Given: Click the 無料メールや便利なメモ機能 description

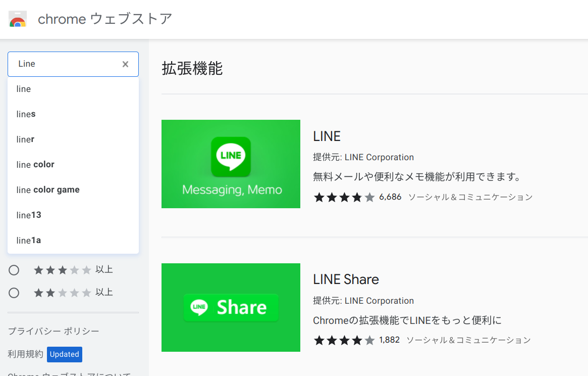Looking at the screenshot, I should [416, 177].
